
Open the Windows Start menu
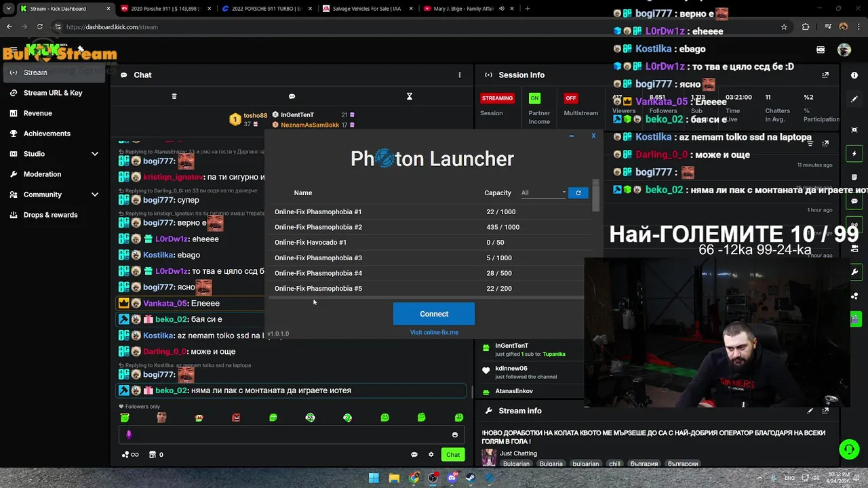(x=374, y=478)
